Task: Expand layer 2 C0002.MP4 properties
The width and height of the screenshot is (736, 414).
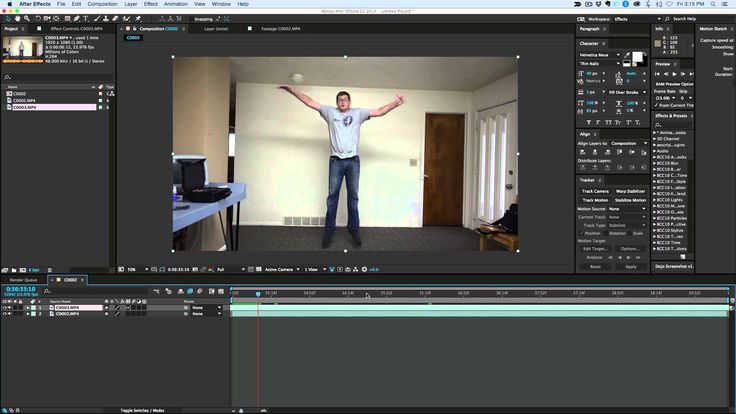Action: (x=27, y=314)
